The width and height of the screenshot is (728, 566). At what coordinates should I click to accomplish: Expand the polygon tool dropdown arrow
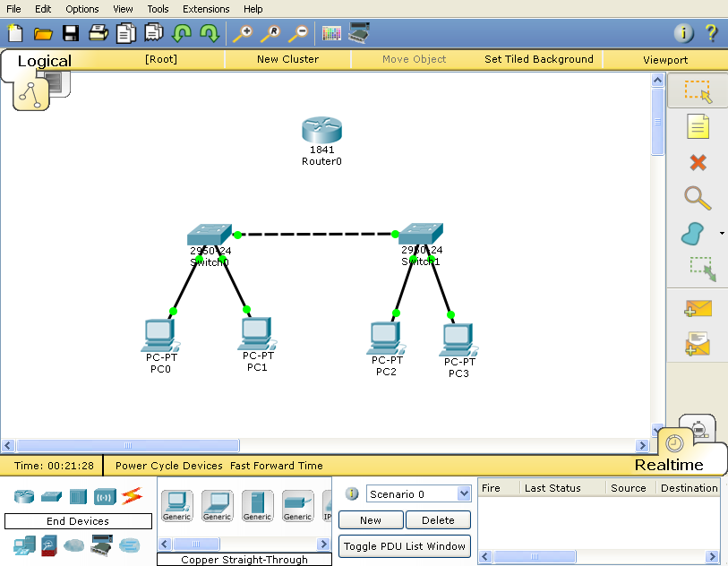pos(722,233)
